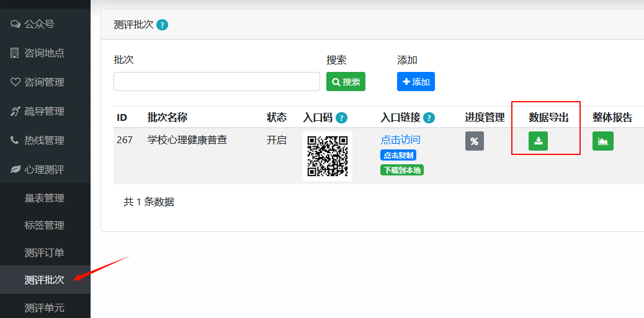Click the QR code image
Image resolution: width=644 pixels, height=318 pixels.
click(x=328, y=156)
